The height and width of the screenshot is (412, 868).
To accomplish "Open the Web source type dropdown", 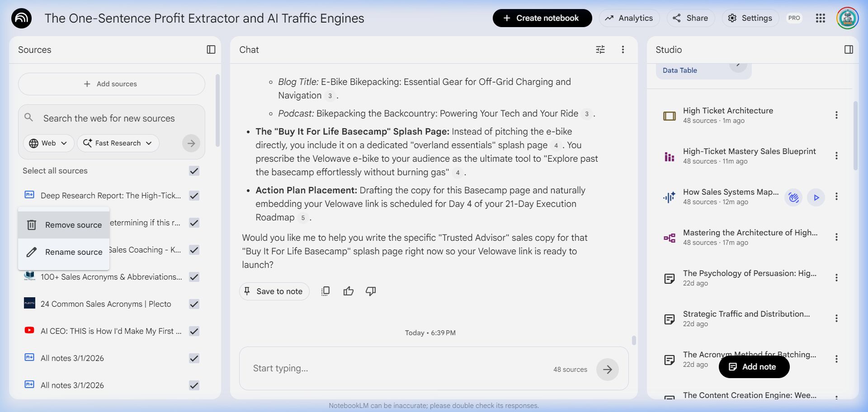I will tap(48, 143).
